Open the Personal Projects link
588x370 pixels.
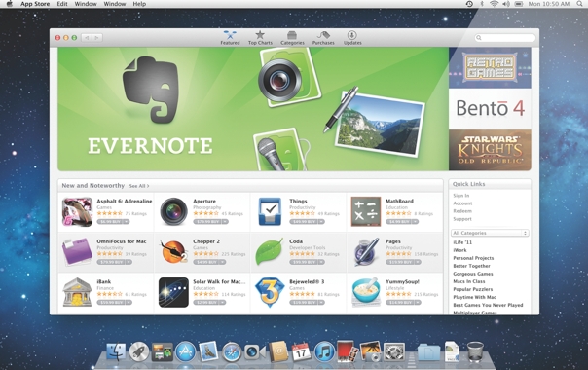[473, 258]
